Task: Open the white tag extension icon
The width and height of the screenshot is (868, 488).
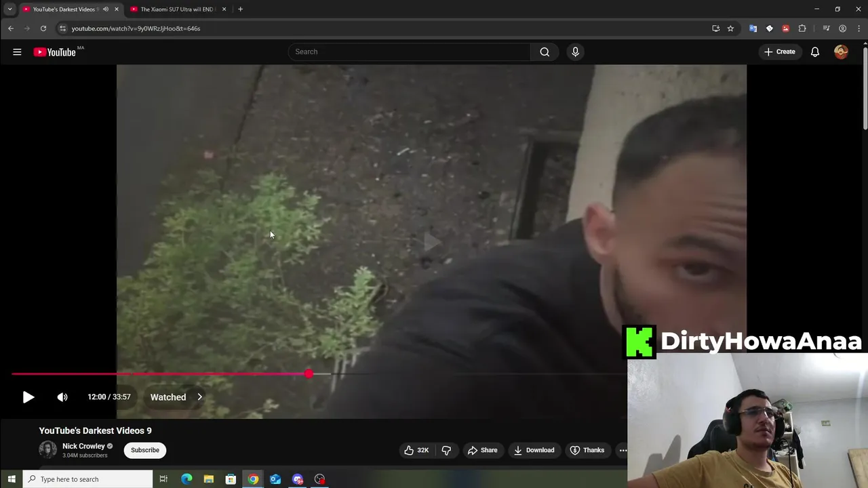Action: (x=769, y=28)
